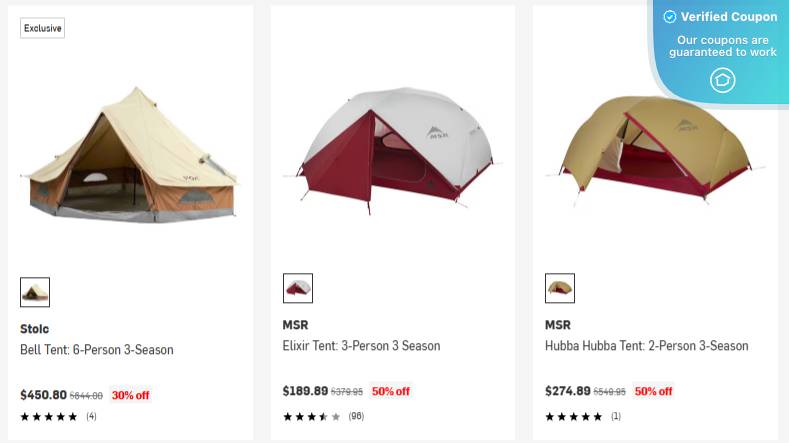Click the house icon in coupon banner
This screenshot has height=443, width=789.
click(723, 80)
